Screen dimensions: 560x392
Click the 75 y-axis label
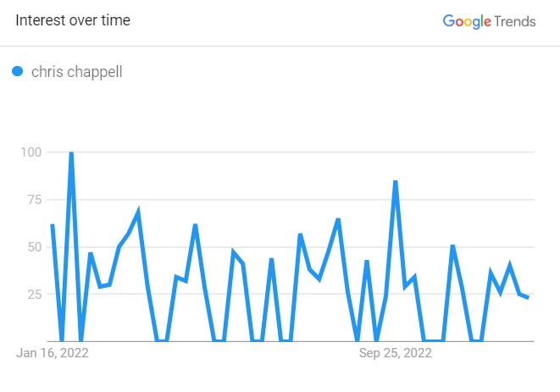[x=35, y=200]
